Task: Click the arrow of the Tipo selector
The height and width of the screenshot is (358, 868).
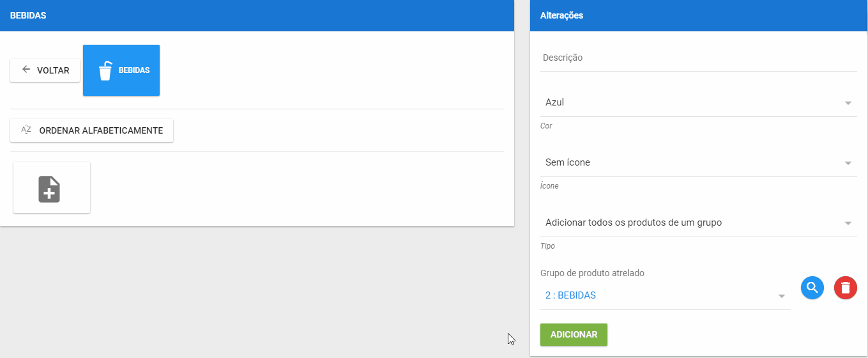Action: tap(848, 223)
